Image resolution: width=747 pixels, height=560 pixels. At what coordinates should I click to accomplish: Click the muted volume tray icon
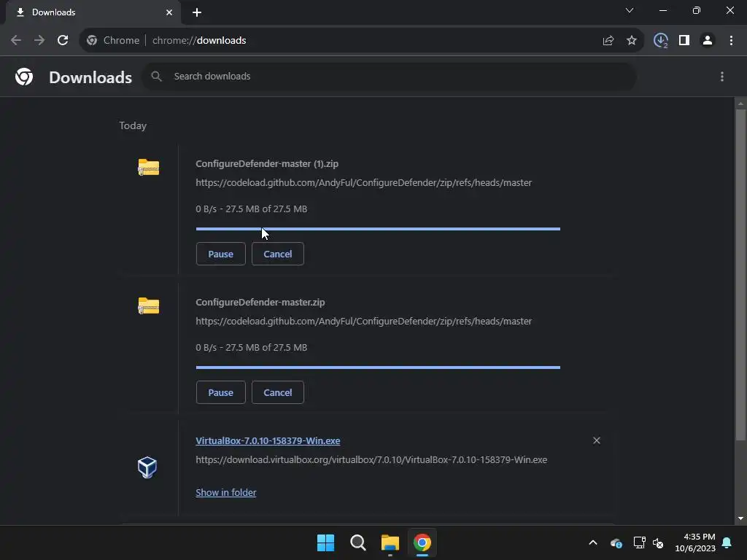[659, 542]
